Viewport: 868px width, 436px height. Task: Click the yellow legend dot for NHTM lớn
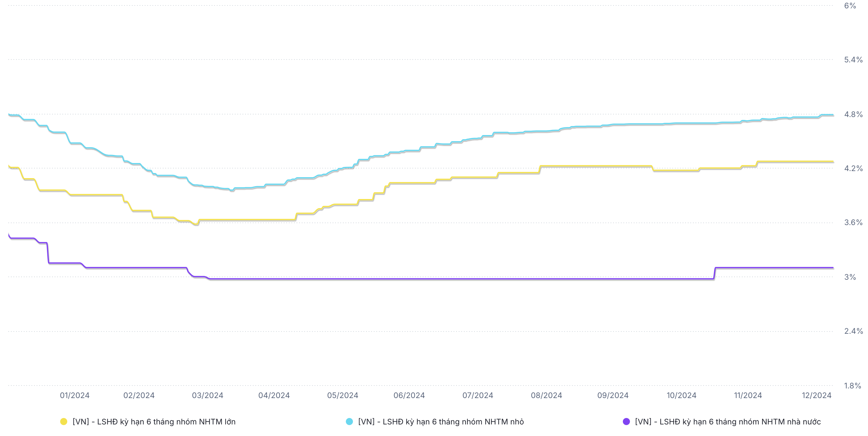[x=64, y=422]
